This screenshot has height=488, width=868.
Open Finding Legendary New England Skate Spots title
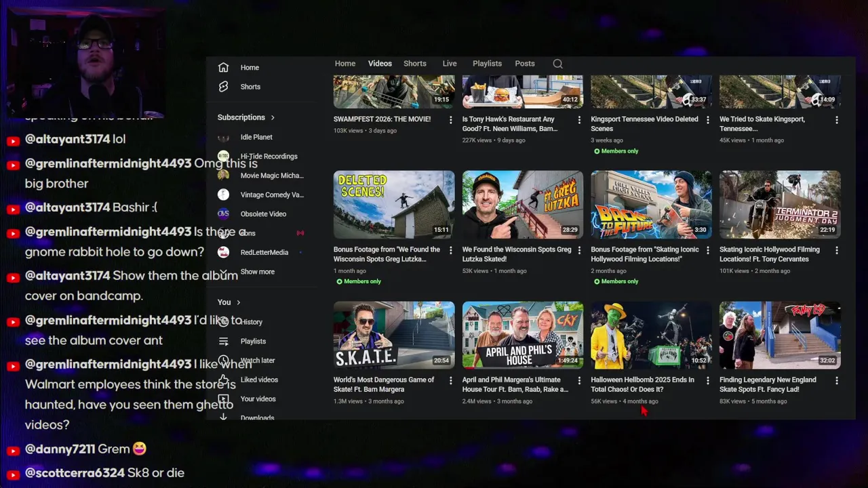point(768,384)
